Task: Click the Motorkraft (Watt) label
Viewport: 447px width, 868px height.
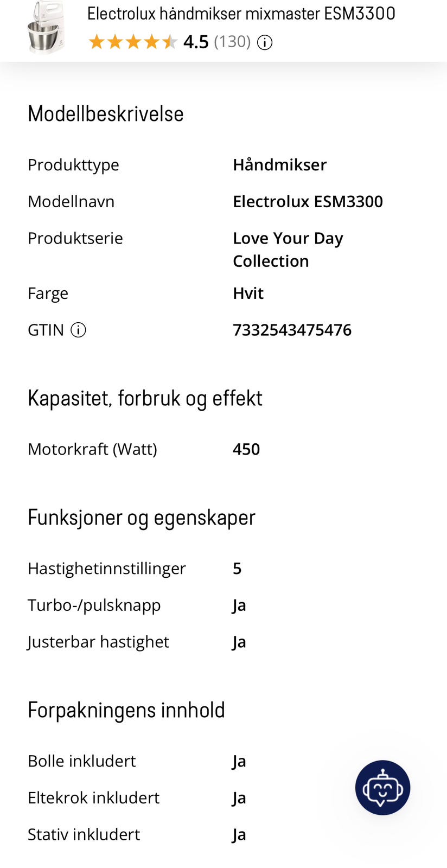Action: [x=92, y=449]
